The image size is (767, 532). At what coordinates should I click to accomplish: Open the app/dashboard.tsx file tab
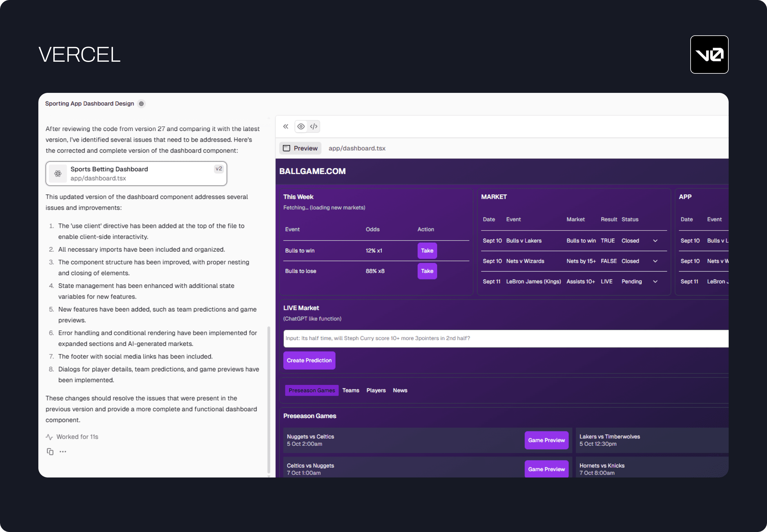pos(357,148)
